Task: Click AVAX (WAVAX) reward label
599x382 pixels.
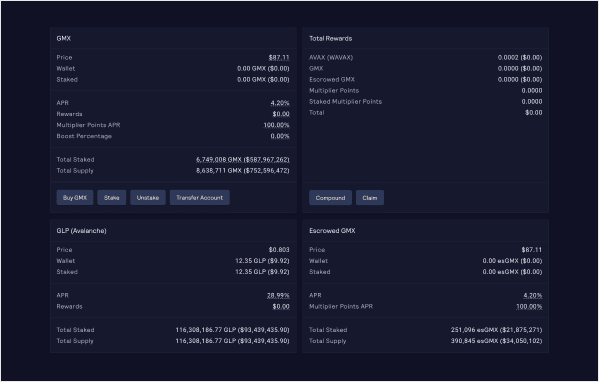Action: point(331,58)
